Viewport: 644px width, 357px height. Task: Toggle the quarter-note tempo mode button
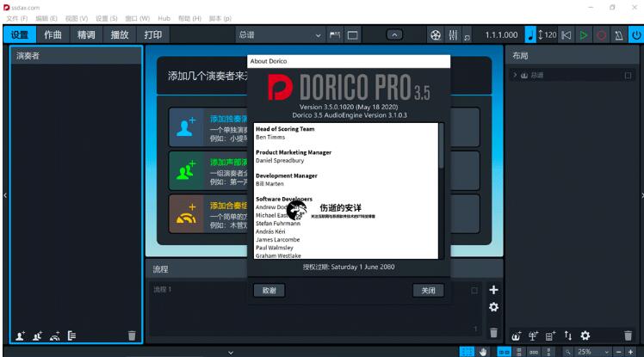click(x=530, y=35)
